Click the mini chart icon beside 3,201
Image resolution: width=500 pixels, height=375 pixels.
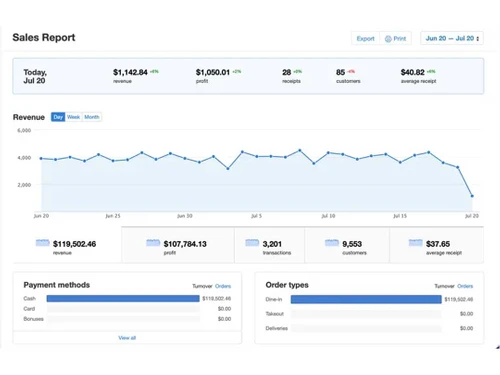pyautogui.click(x=252, y=243)
